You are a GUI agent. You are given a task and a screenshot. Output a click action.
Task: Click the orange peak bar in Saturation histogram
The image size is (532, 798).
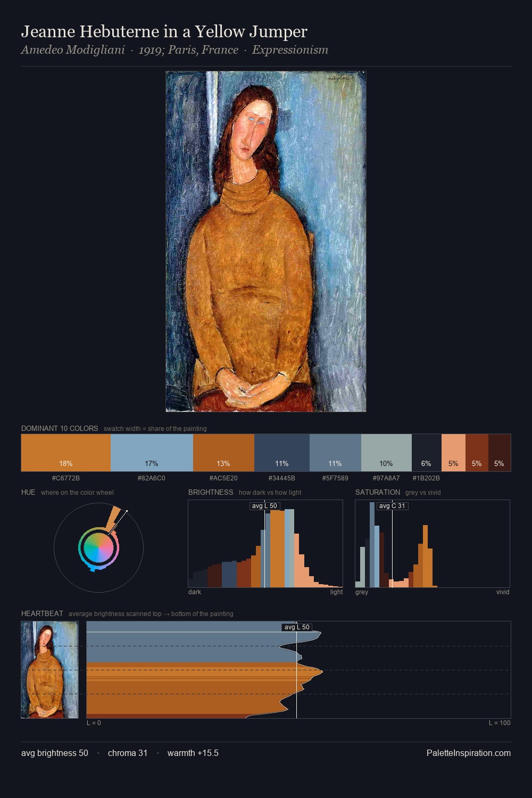(x=425, y=556)
